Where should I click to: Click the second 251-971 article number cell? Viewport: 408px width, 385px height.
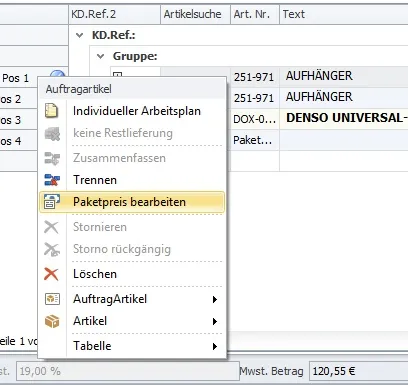[x=255, y=98]
